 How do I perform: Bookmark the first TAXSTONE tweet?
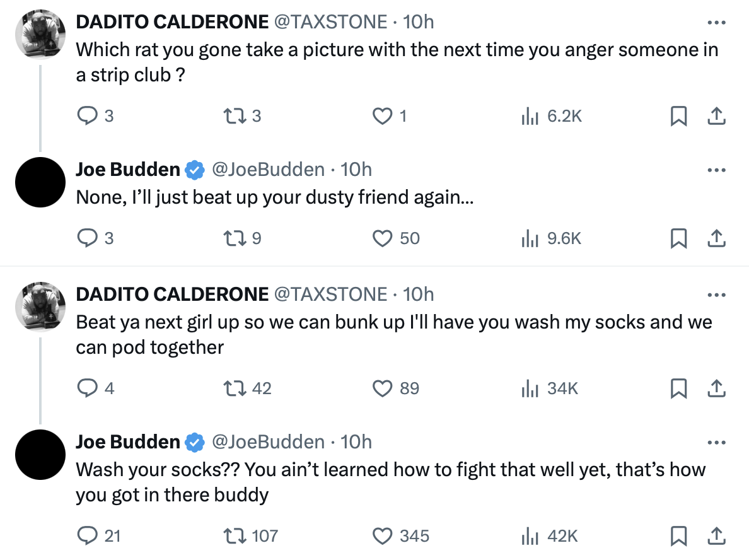[679, 115]
